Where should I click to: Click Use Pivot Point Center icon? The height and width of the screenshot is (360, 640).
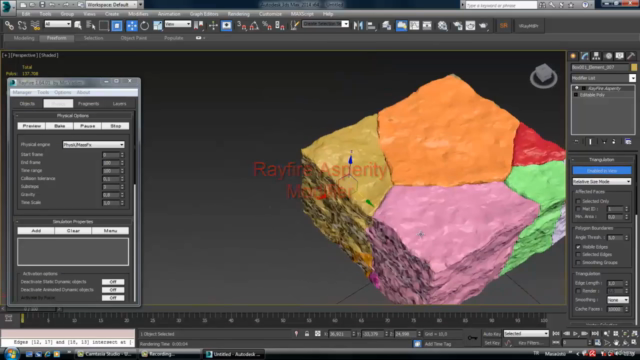pos(198,26)
